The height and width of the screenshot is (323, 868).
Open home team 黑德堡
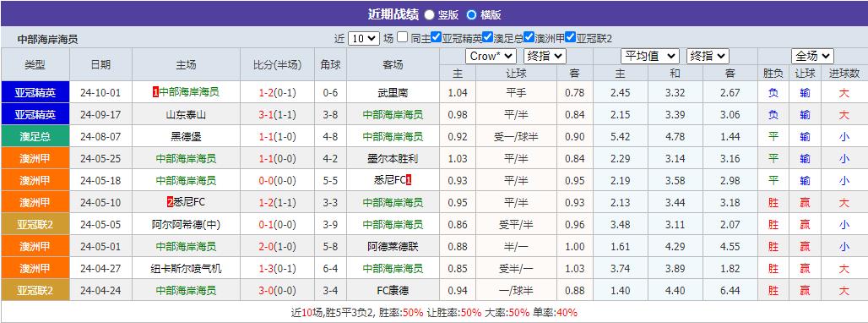tap(186, 136)
